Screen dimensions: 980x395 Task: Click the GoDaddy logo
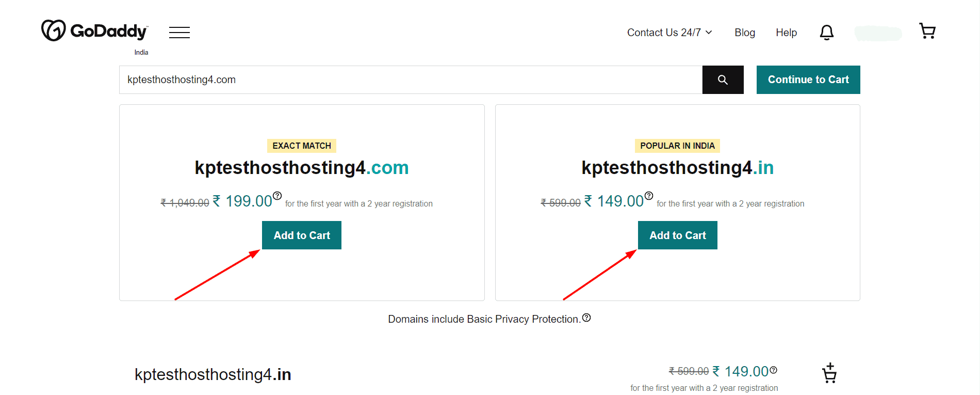coord(95,31)
